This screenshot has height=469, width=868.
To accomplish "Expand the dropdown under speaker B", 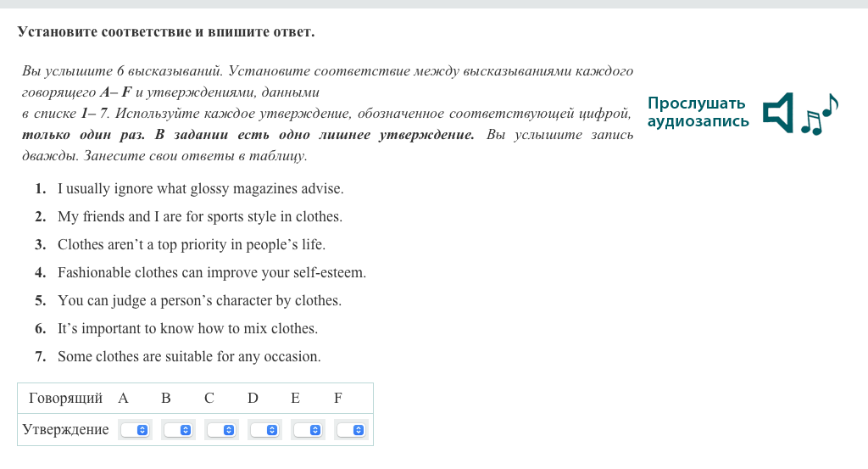I will pos(178,430).
